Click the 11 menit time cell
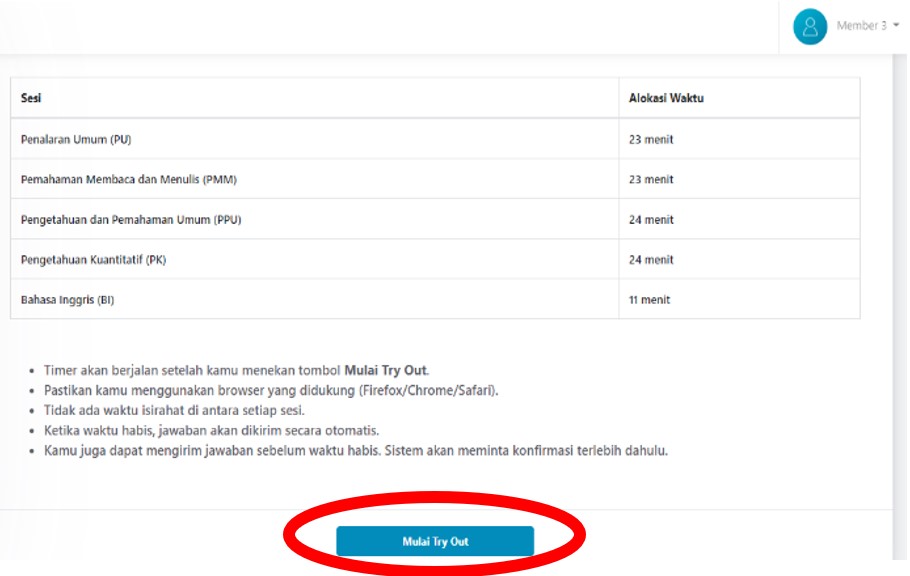The image size is (910, 576). click(x=649, y=299)
